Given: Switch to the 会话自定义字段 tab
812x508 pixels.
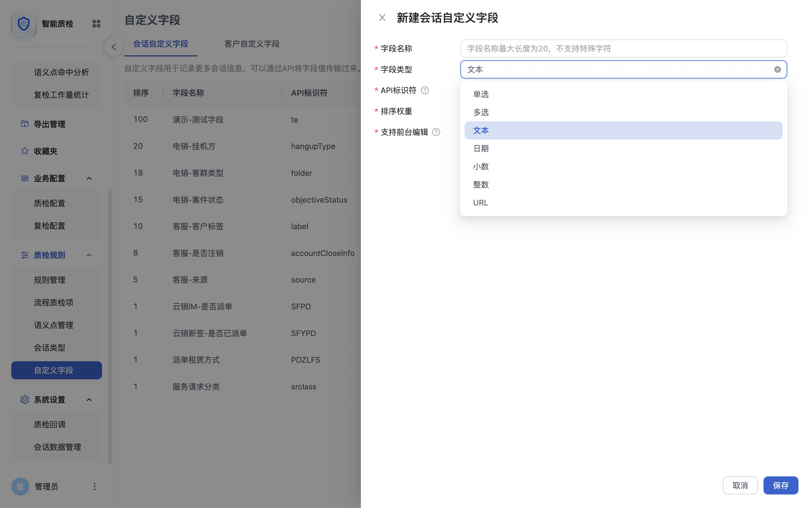Looking at the screenshot, I should click(160, 44).
